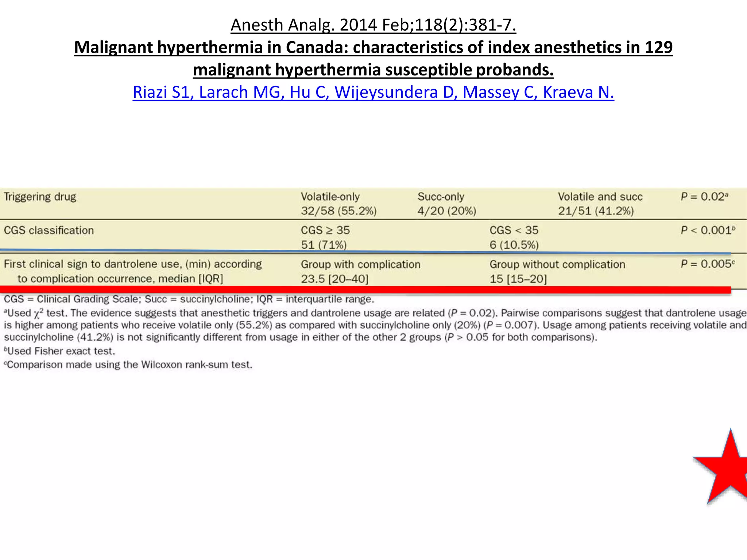Click the P < 0.001 value
This screenshot has width=747, height=560.
708,230
